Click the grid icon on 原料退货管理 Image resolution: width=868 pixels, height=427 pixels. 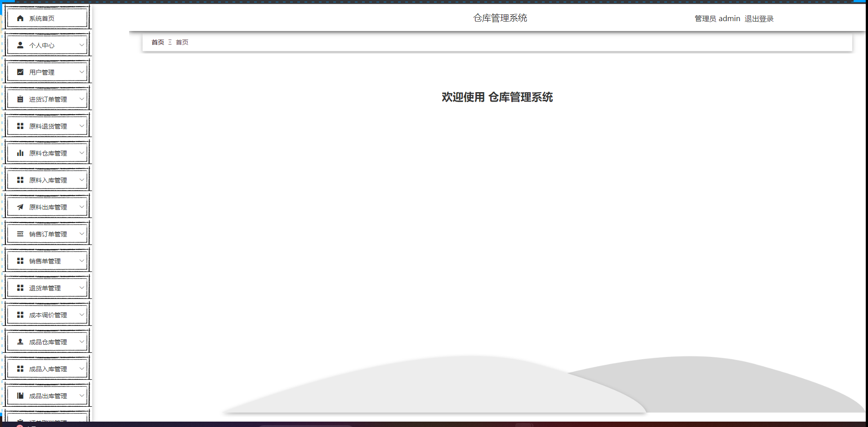tap(20, 126)
